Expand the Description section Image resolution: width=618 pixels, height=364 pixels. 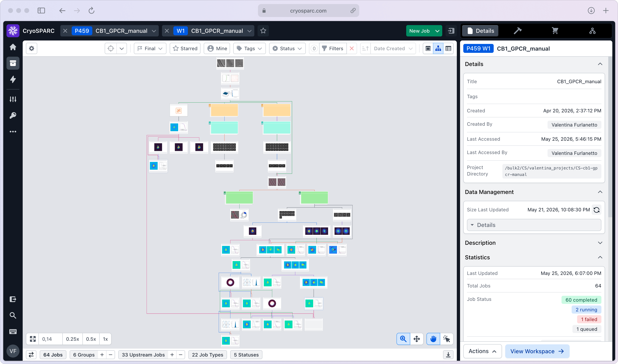pos(600,243)
